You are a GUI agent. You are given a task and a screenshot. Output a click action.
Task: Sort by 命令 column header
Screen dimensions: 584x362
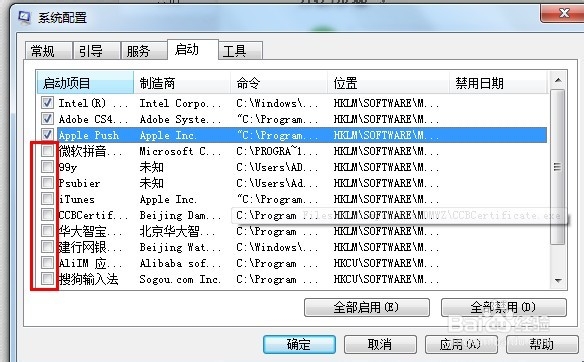[x=279, y=83]
